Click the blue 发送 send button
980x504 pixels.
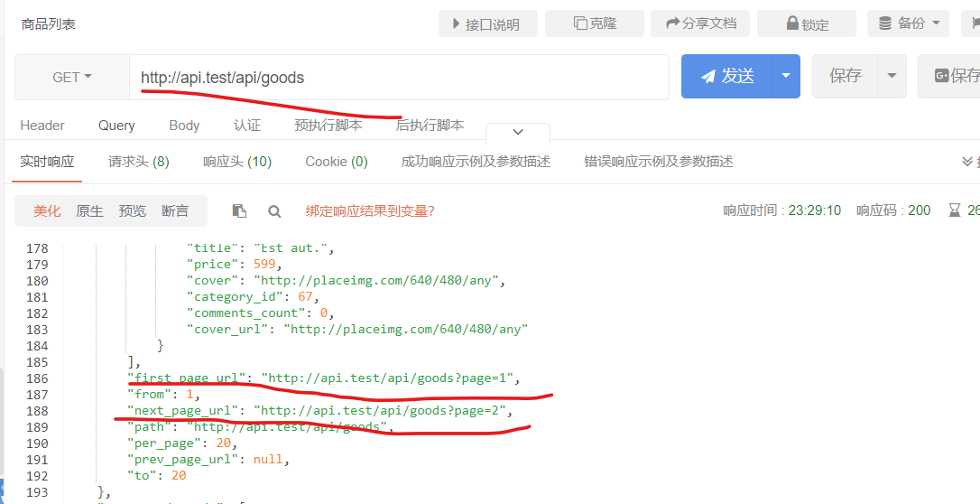pyautogui.click(x=726, y=76)
